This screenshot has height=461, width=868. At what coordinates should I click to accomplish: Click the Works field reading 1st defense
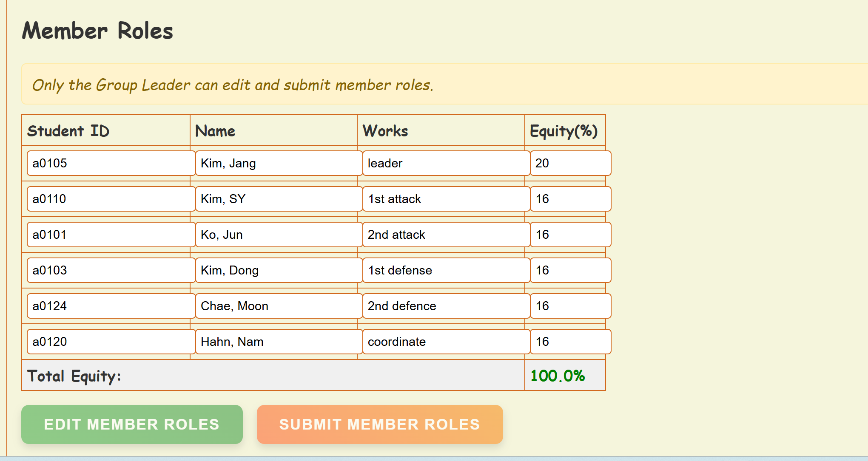pos(446,270)
